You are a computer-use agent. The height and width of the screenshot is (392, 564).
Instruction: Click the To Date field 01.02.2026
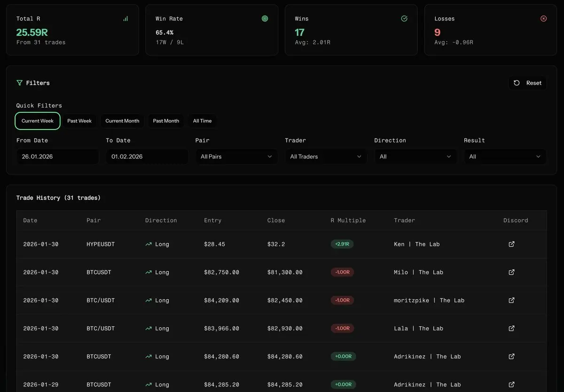(x=147, y=157)
